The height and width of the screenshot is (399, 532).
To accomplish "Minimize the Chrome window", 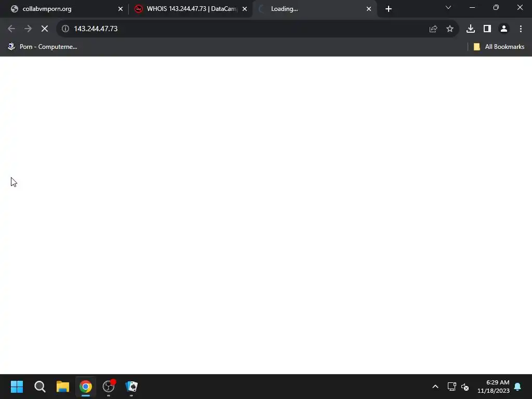I will [x=472, y=7].
